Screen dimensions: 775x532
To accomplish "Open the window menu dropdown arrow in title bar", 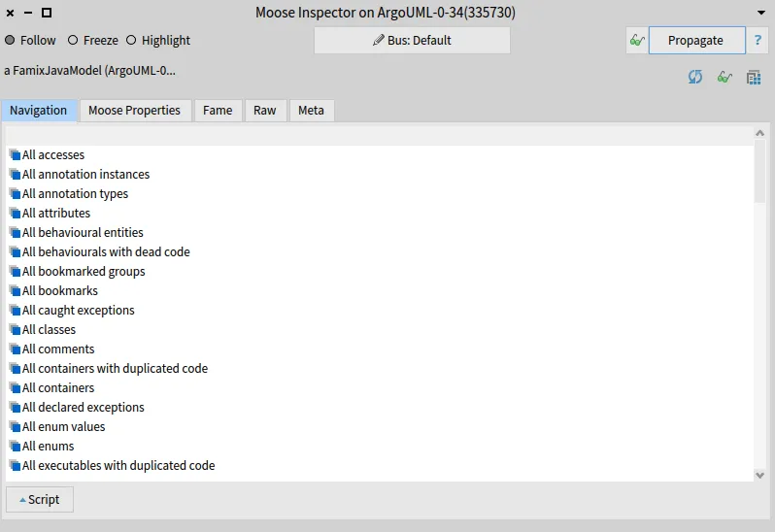I will click(x=760, y=13).
